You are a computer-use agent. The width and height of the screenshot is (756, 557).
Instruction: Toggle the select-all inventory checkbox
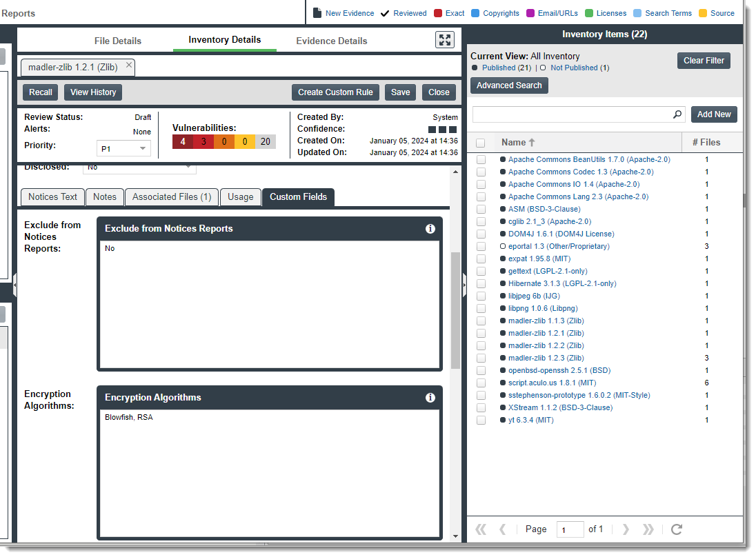[x=481, y=143]
